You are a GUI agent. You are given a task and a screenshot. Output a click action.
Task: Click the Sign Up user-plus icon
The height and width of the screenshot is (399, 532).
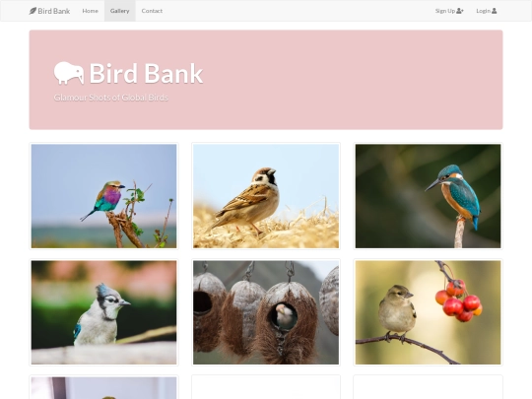460,11
